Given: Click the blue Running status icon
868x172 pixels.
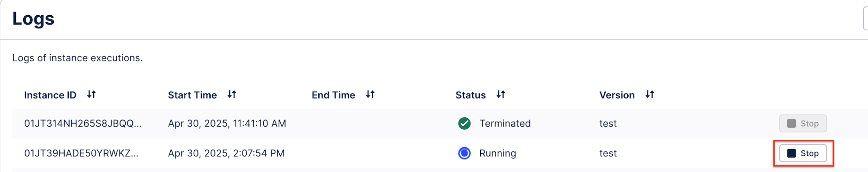Looking at the screenshot, I should pyautogui.click(x=465, y=153).
